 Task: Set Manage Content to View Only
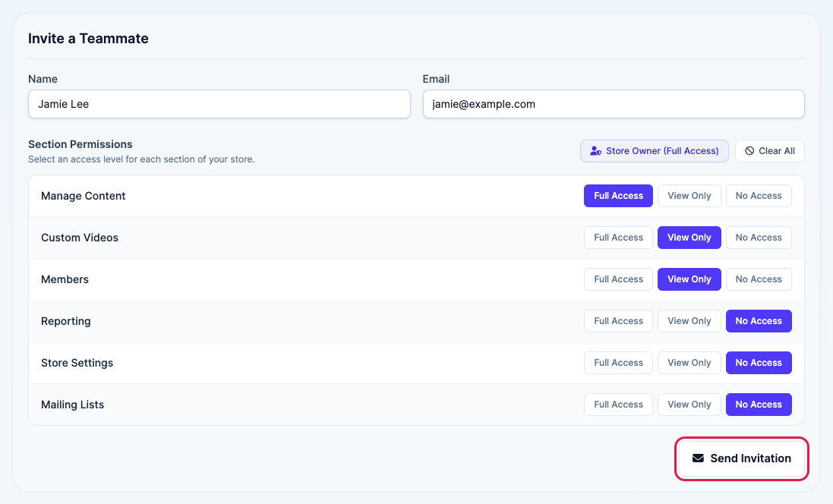tap(689, 196)
